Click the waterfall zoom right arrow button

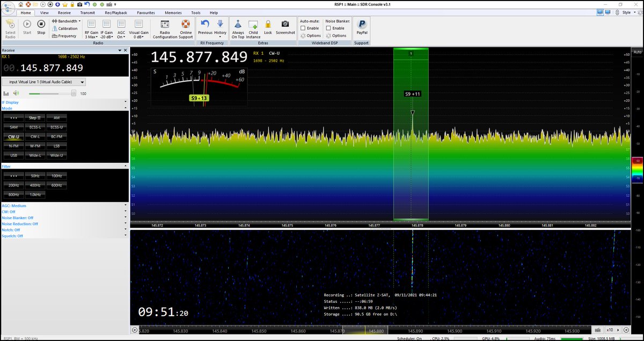click(x=626, y=330)
